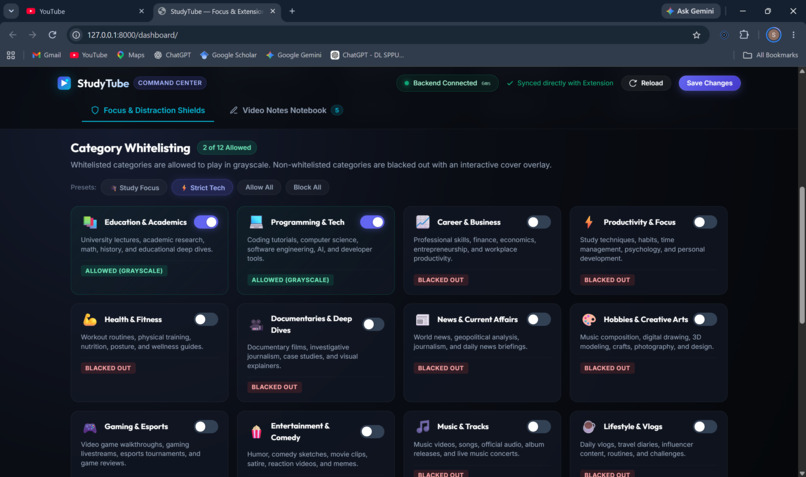
Task: Apply the Block All preset
Action: [x=307, y=188]
